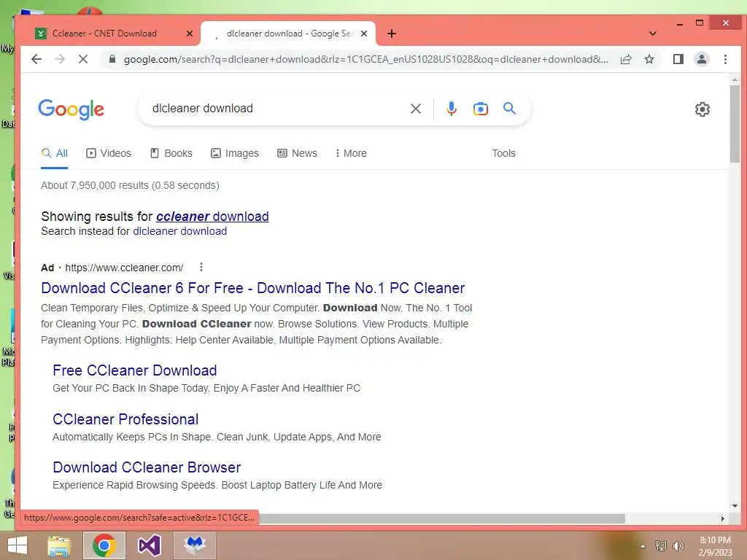Close the dlcleaner download Google tab
The height and width of the screenshot is (560, 747).
coord(364,34)
